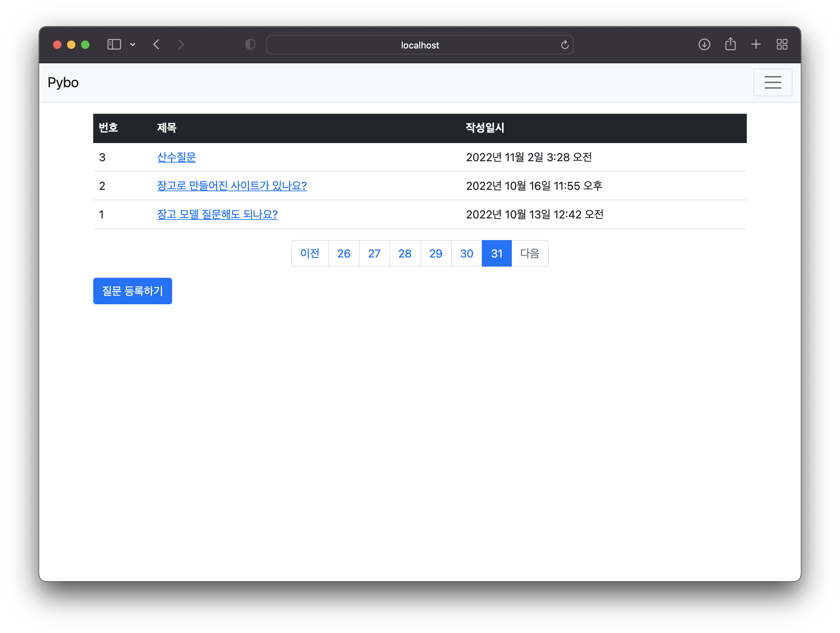Toggle the Safari sidebar icon
Image resolution: width=840 pixels, height=633 pixels.
114,45
